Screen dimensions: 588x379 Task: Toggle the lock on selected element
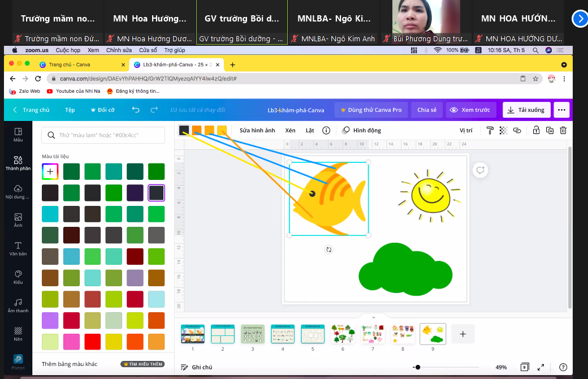(536, 131)
